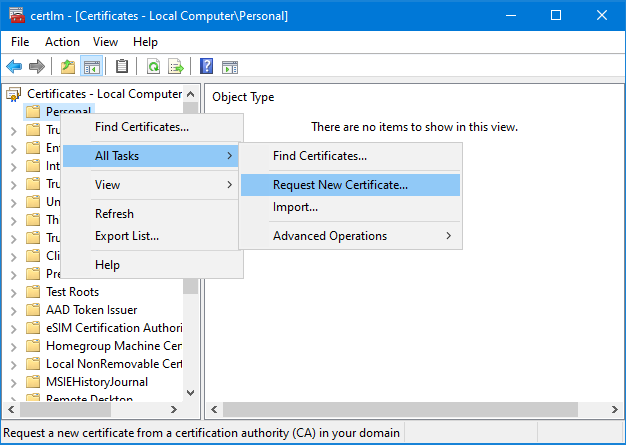Click arrow beside Advanced Operations
This screenshot has width=626, height=445.
pyautogui.click(x=449, y=236)
